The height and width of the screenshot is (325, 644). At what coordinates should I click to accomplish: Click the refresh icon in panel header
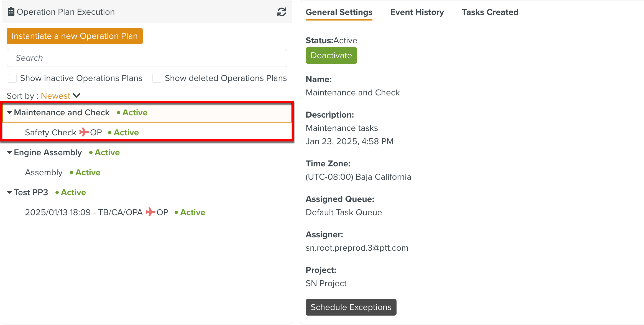coord(282,12)
